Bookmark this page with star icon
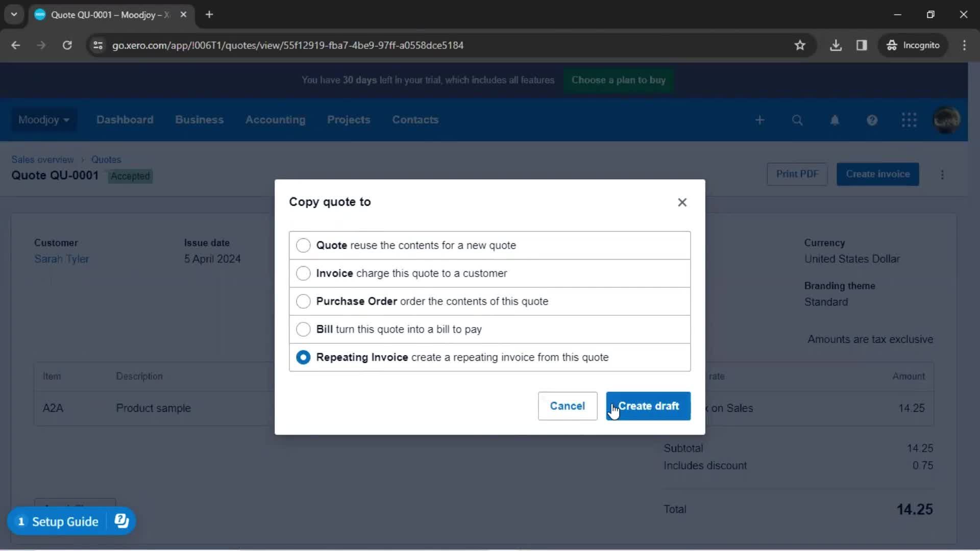This screenshot has height=551, width=980. (800, 45)
